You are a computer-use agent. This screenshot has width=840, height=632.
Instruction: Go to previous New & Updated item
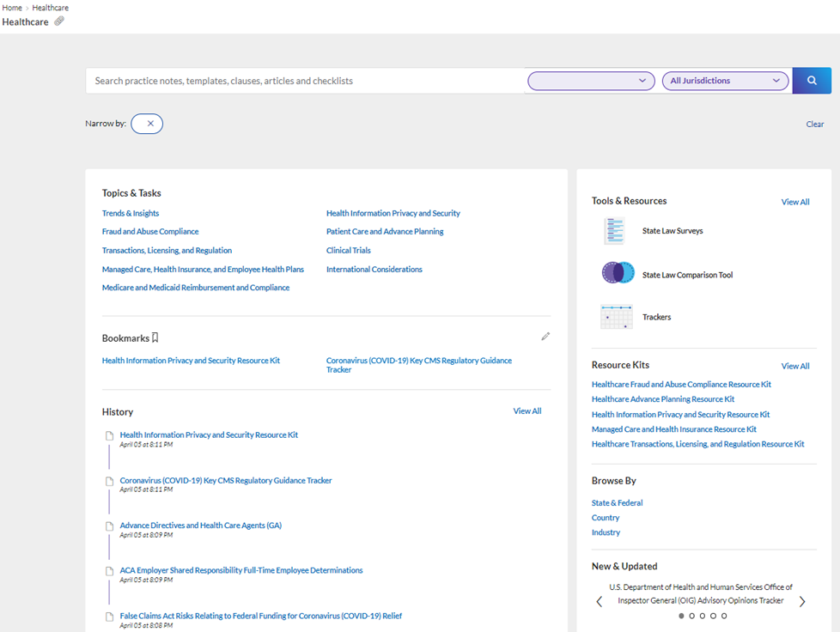600,601
